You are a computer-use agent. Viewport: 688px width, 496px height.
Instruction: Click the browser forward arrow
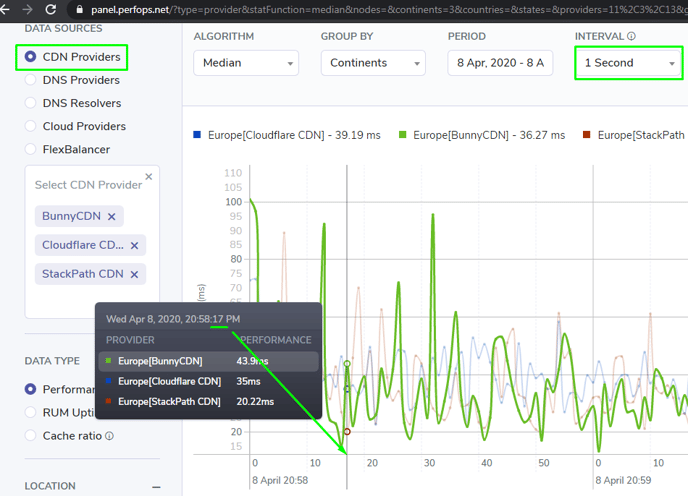27,9
